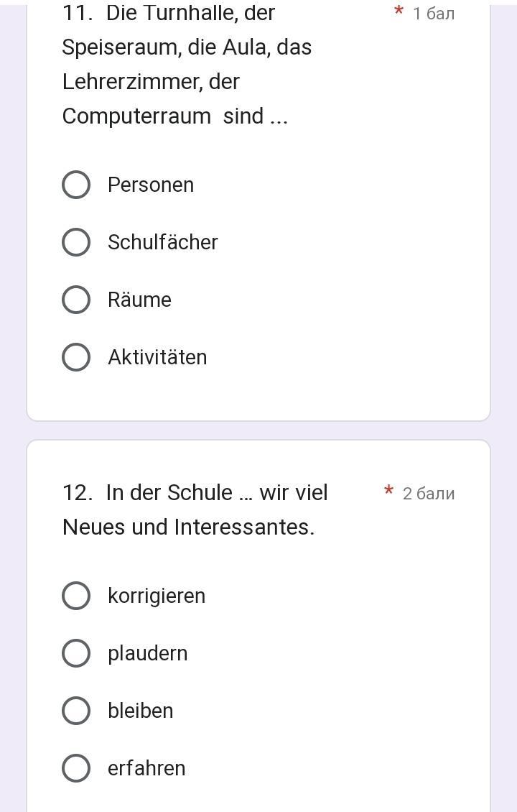
Task: Click the 'Aktivitäten' option label
Action: coord(157,357)
